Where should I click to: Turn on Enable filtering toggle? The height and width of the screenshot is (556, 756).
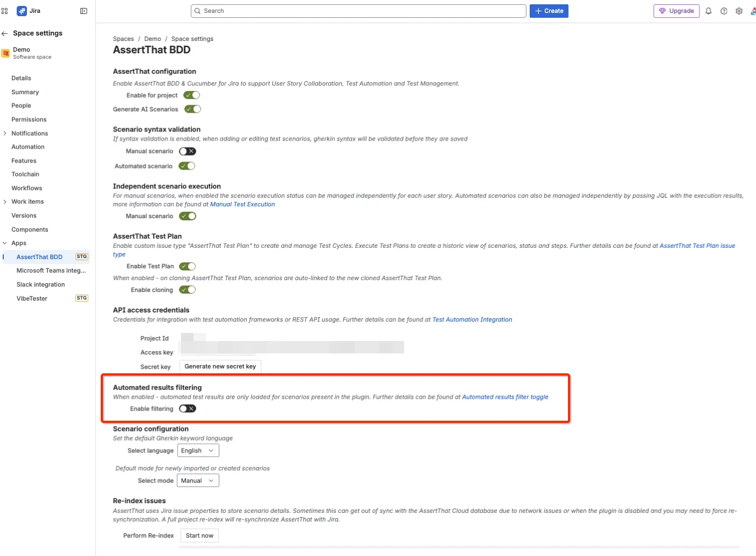tap(188, 409)
